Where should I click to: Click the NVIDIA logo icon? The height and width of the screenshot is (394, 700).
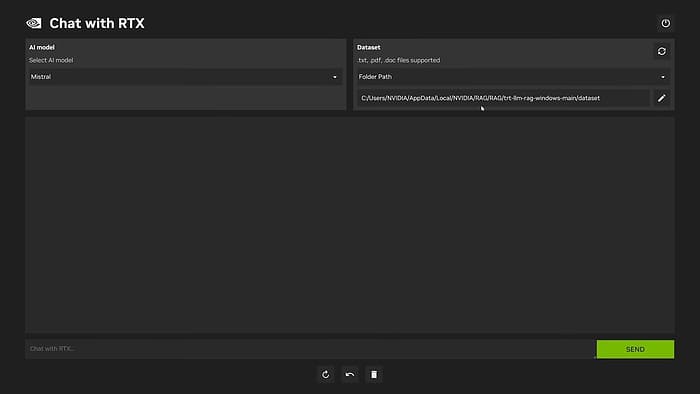[x=34, y=23]
